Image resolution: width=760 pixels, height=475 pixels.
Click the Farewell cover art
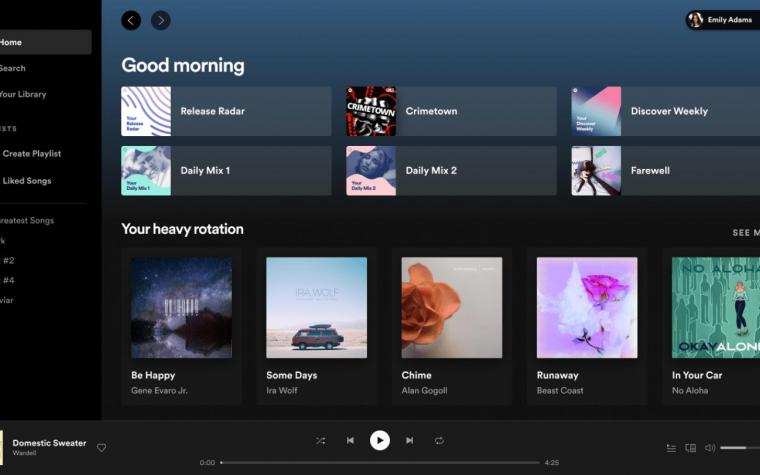596,171
